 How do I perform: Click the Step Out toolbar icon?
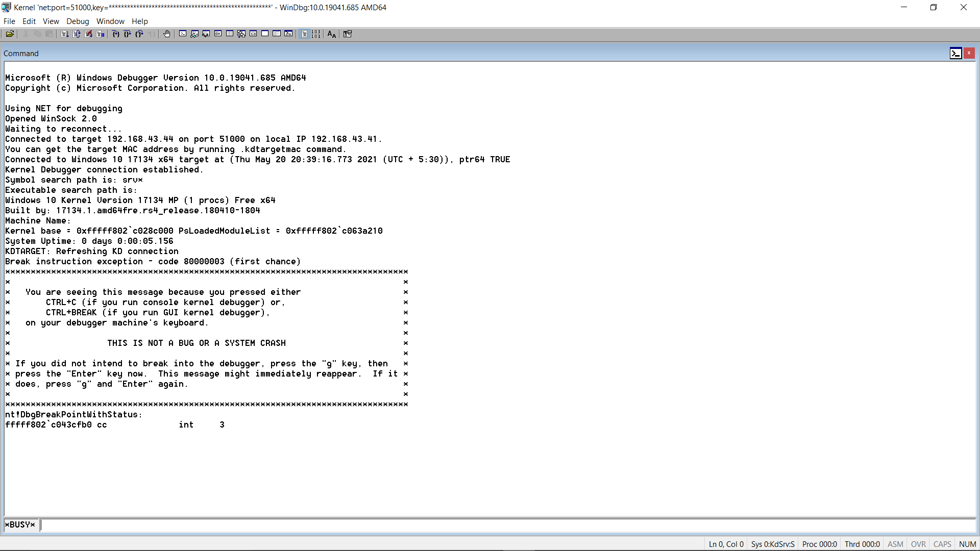pos(139,34)
